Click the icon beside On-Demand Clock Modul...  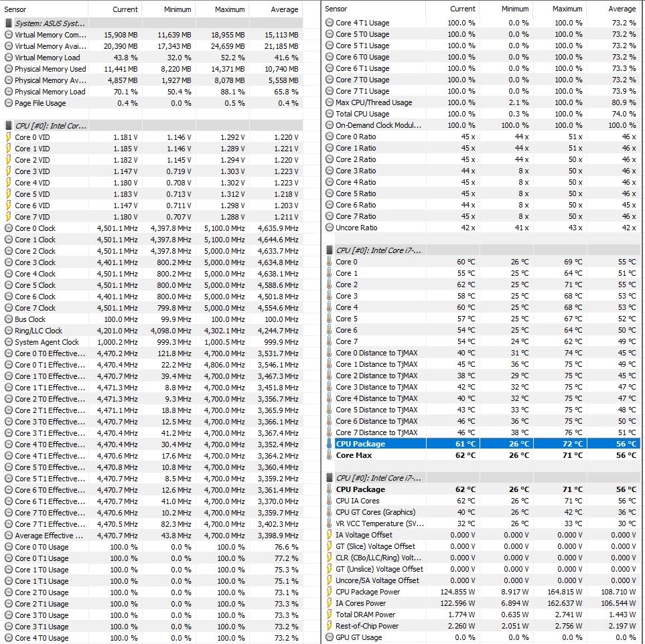(329, 125)
